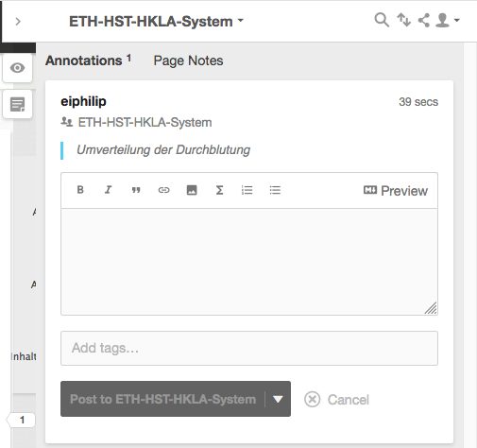This screenshot has width=477, height=448.
Task: Click the Bold formatting icon
Action: coord(80,190)
